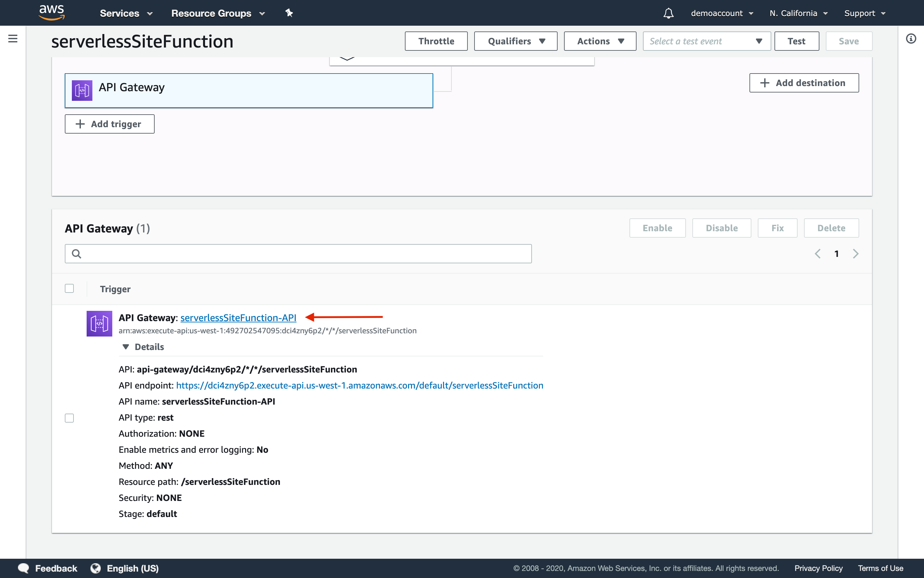Open the Services dropdown menu

[126, 13]
